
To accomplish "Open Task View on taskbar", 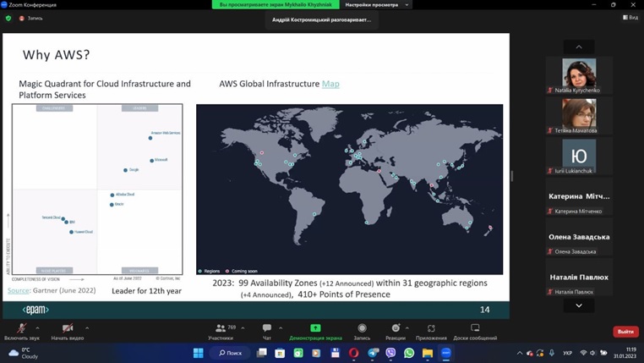I will 262,353.
